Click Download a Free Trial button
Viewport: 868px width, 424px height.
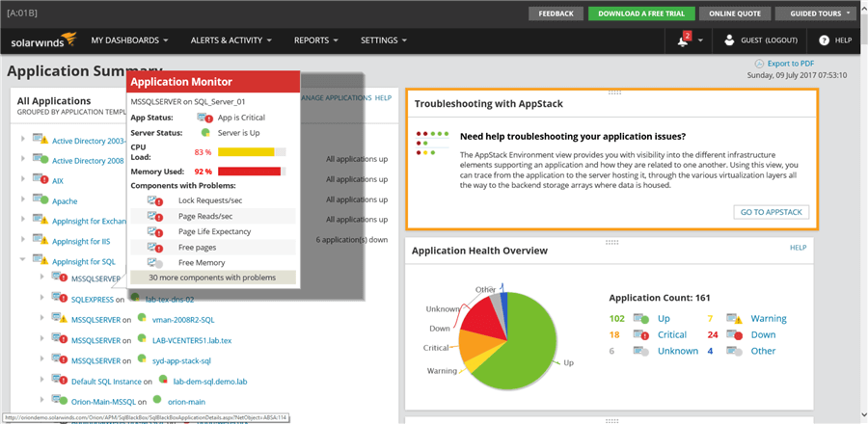coord(641,13)
